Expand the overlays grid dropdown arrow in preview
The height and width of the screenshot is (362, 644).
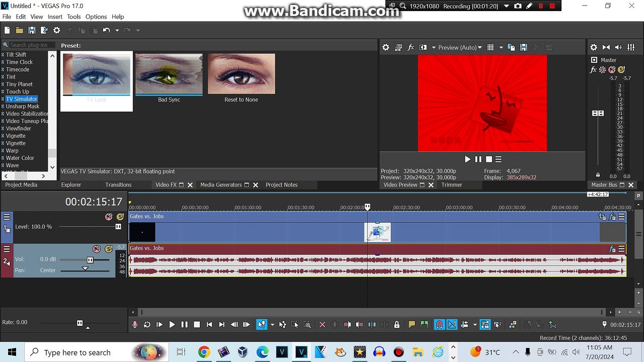point(501,47)
